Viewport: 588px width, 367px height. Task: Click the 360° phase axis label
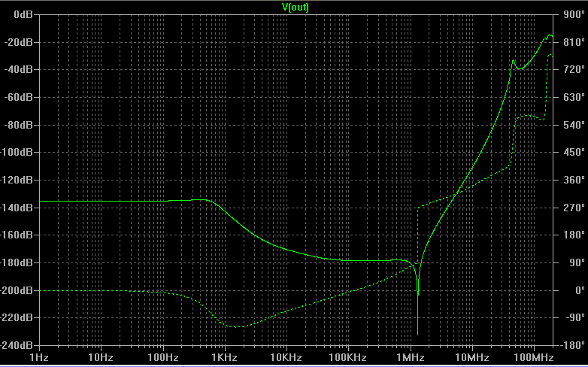tap(574, 180)
